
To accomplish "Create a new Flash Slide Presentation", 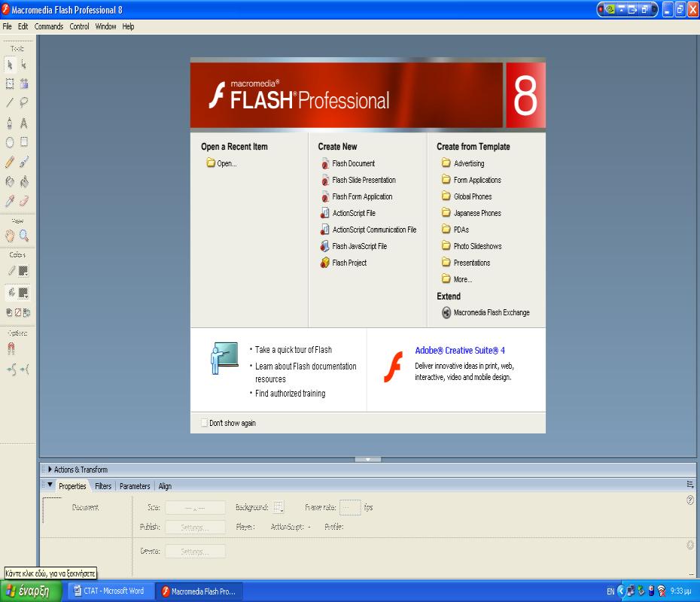I will [x=358, y=180].
